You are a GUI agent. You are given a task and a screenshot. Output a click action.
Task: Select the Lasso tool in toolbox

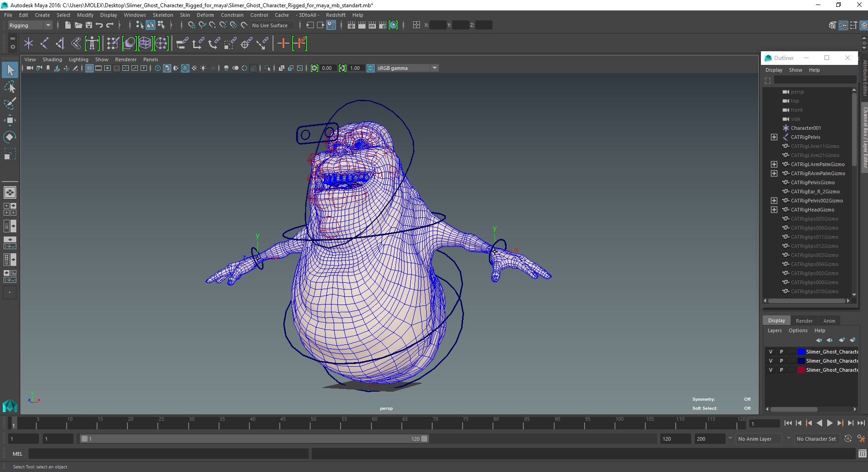click(10, 87)
